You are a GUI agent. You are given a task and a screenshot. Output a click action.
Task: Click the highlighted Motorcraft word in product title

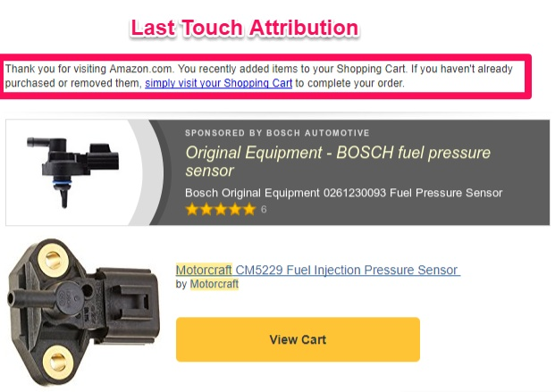pyautogui.click(x=204, y=270)
